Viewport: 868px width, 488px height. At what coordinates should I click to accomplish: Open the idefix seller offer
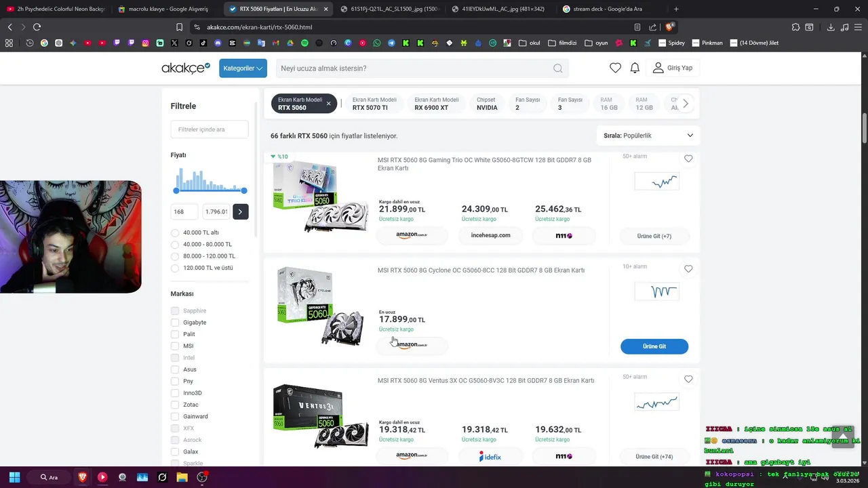point(490,457)
